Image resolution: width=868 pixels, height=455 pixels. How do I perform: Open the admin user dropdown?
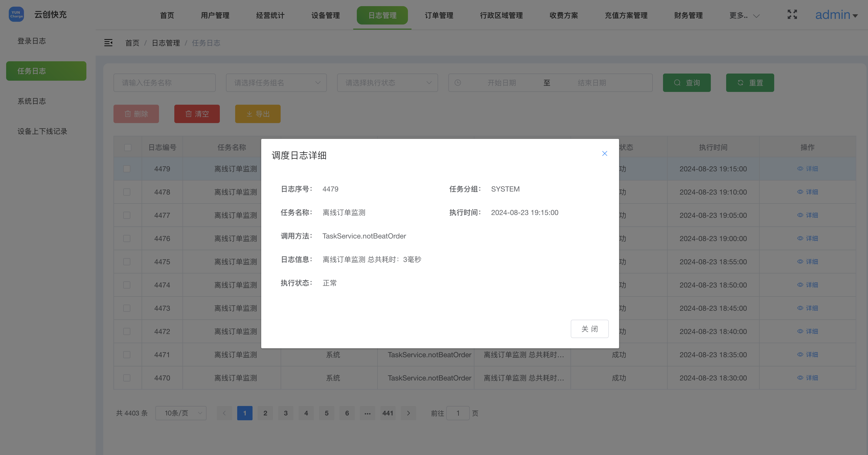(836, 15)
